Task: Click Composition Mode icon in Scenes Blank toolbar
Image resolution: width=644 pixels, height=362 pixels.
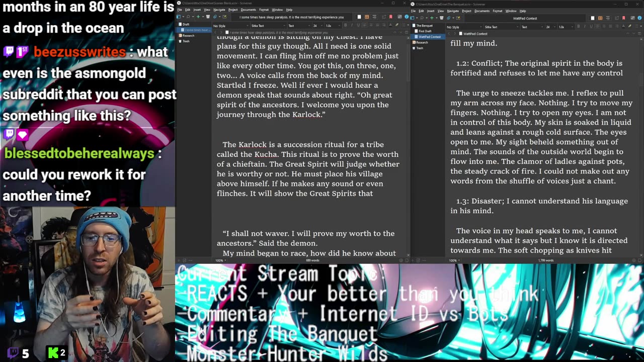Action: (x=399, y=17)
